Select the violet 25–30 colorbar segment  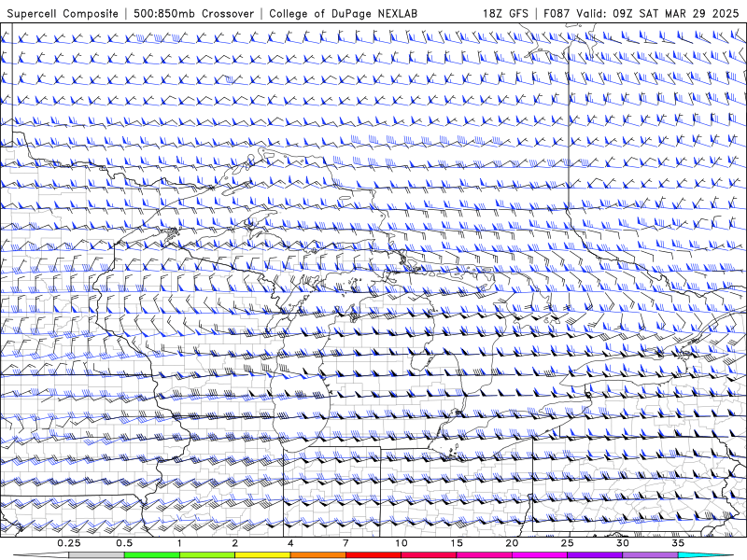tap(595, 555)
